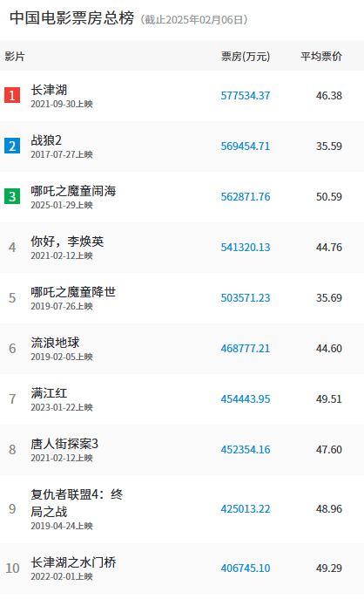
Task: Click average ticket price 44.60
Action: 329,349
